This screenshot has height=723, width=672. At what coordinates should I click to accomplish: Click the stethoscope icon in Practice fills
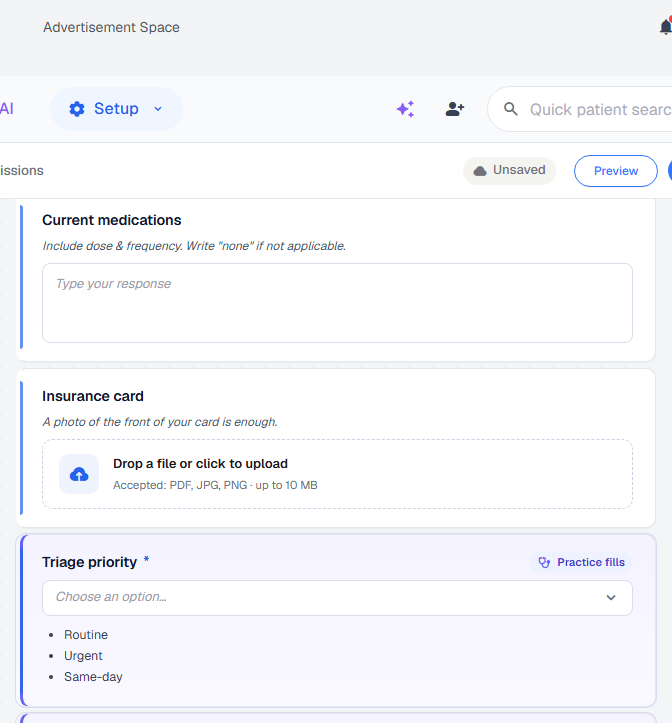click(x=544, y=563)
